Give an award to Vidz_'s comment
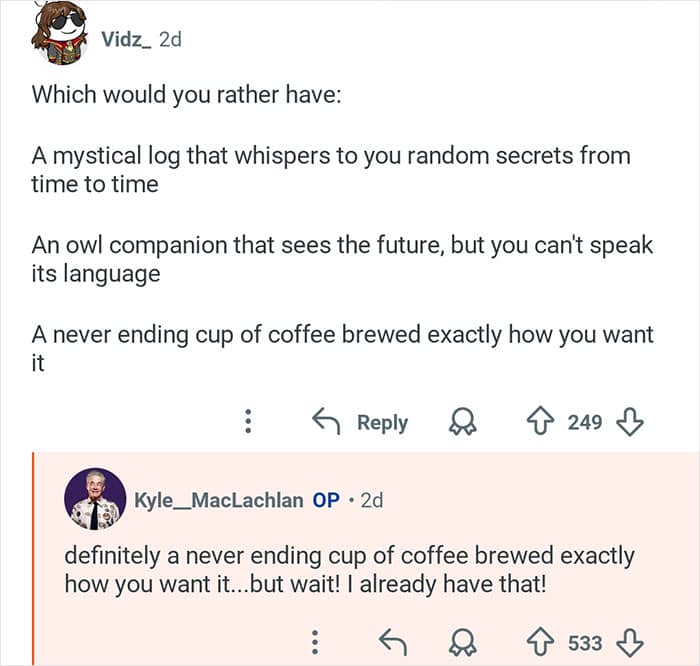The image size is (700, 666). [x=461, y=422]
